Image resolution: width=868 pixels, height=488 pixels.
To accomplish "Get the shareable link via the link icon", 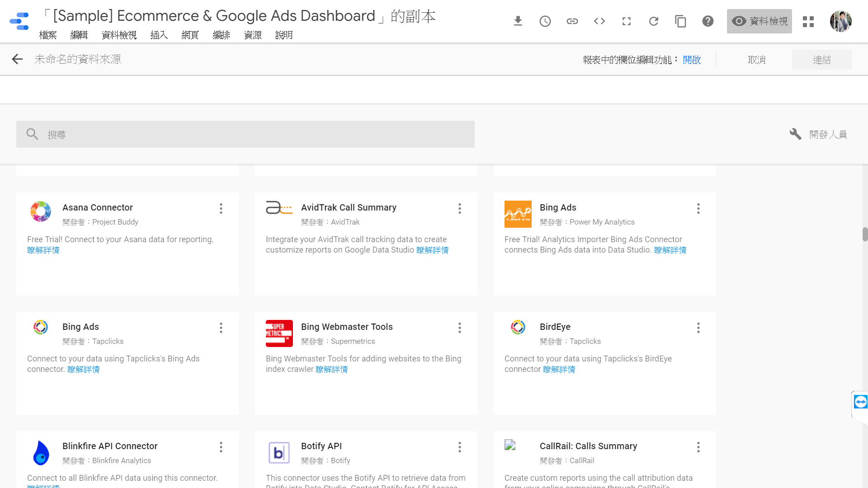I will point(572,21).
